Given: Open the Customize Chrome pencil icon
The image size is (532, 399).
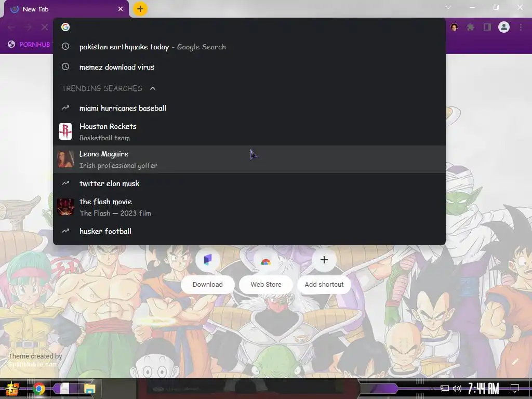Looking at the screenshot, I should click(x=515, y=362).
